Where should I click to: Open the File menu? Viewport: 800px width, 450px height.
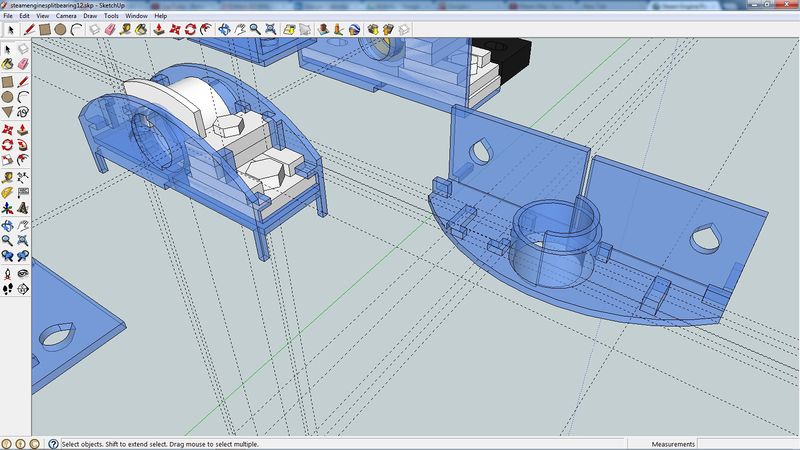(x=8, y=16)
